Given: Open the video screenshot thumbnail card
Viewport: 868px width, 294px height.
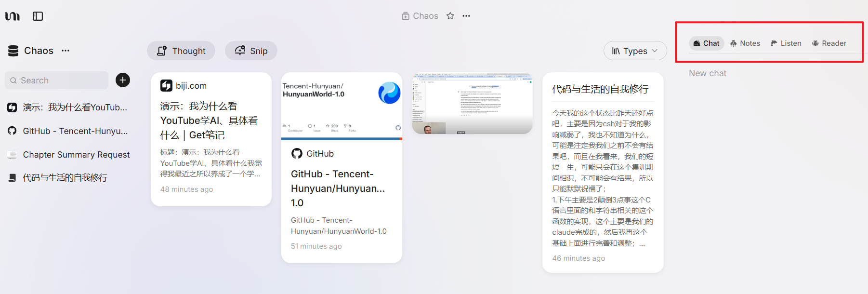Looking at the screenshot, I should pos(472,104).
